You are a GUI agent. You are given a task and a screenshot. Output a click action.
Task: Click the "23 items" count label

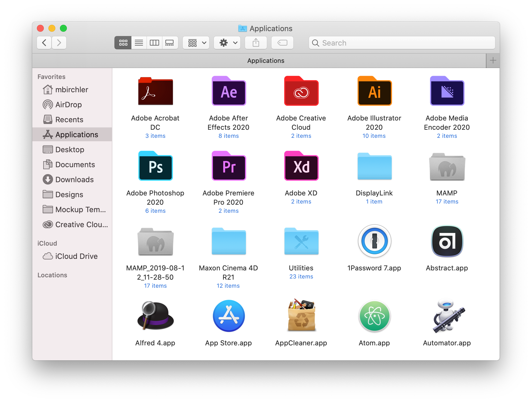[301, 277]
